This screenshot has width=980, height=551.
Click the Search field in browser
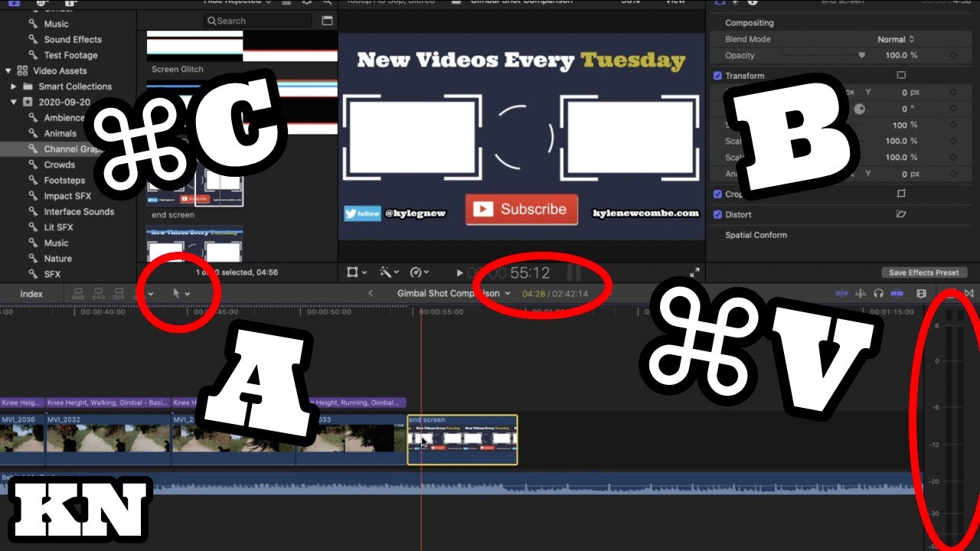(258, 21)
